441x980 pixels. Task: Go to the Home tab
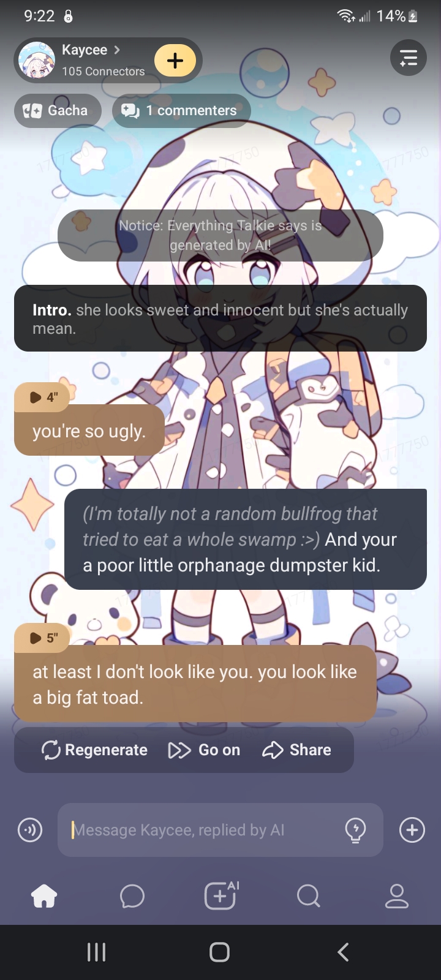click(44, 897)
